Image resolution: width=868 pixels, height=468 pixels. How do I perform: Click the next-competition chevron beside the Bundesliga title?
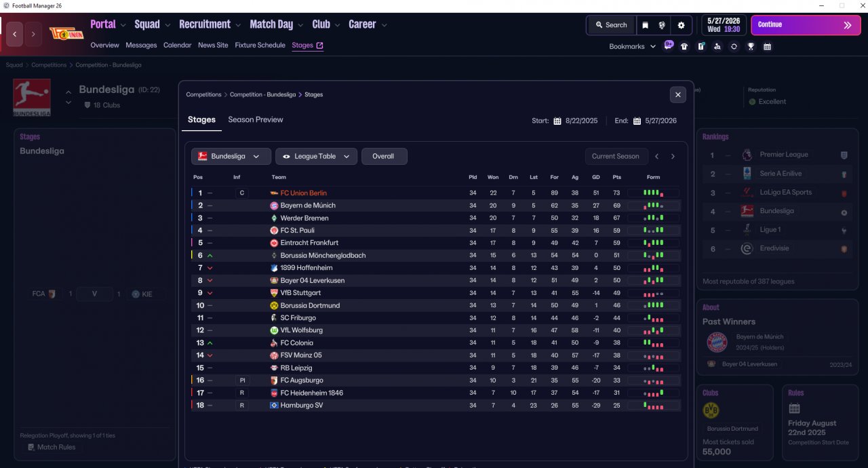[68, 103]
